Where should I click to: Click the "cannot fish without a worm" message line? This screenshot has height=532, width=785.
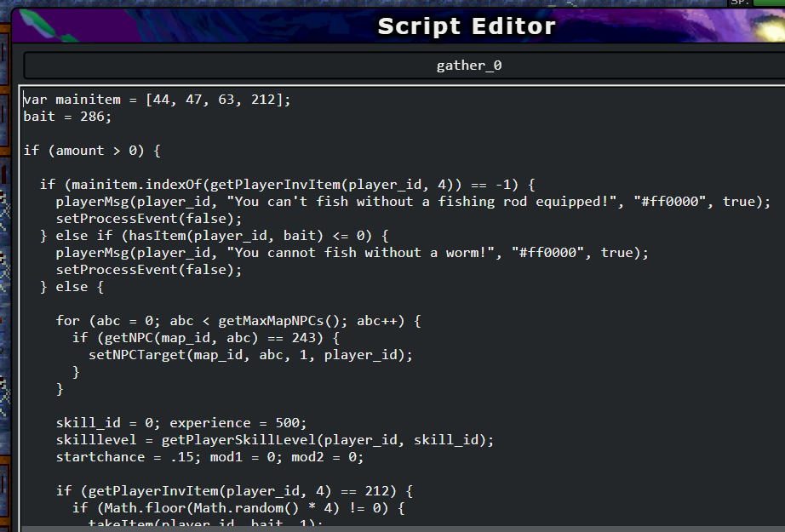pyautogui.click(x=352, y=253)
